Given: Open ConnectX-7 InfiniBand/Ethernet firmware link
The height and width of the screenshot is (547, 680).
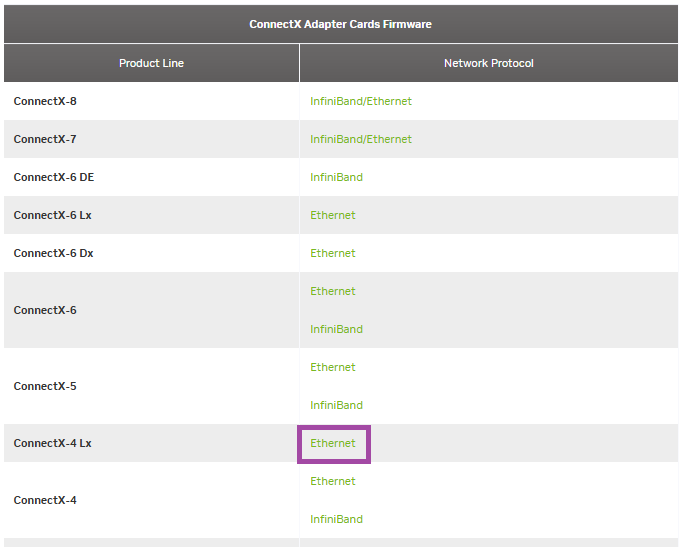Looking at the screenshot, I should tap(360, 139).
